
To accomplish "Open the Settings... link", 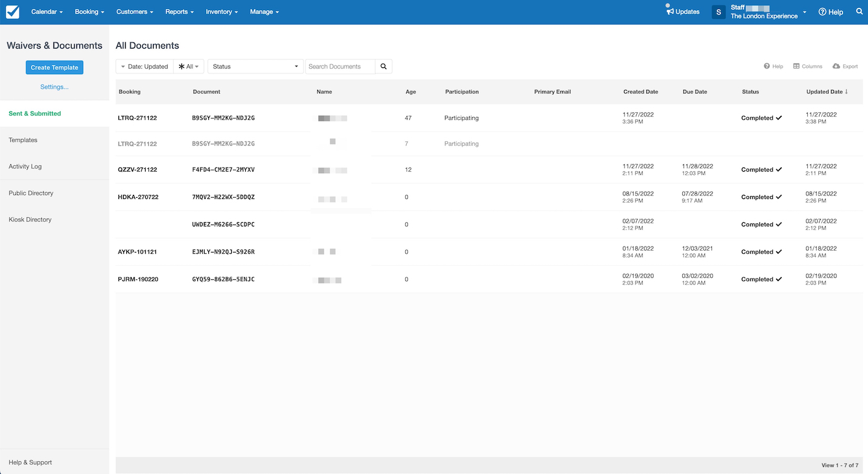I will pyautogui.click(x=55, y=87).
